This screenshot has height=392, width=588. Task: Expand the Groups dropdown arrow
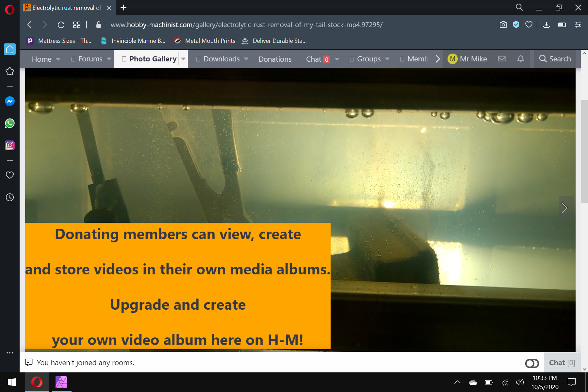(x=387, y=59)
